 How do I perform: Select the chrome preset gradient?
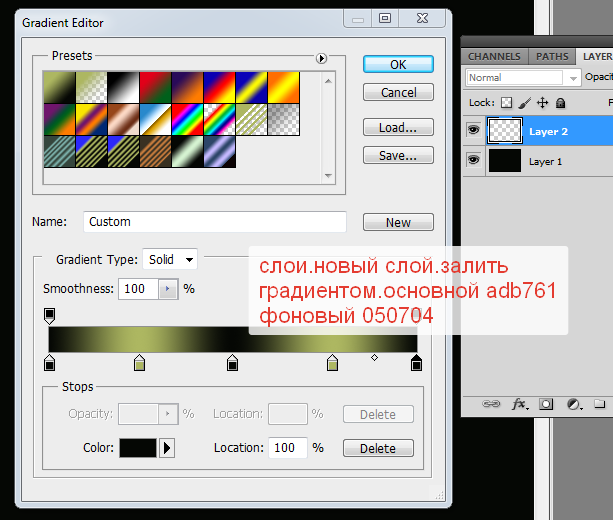156,120
